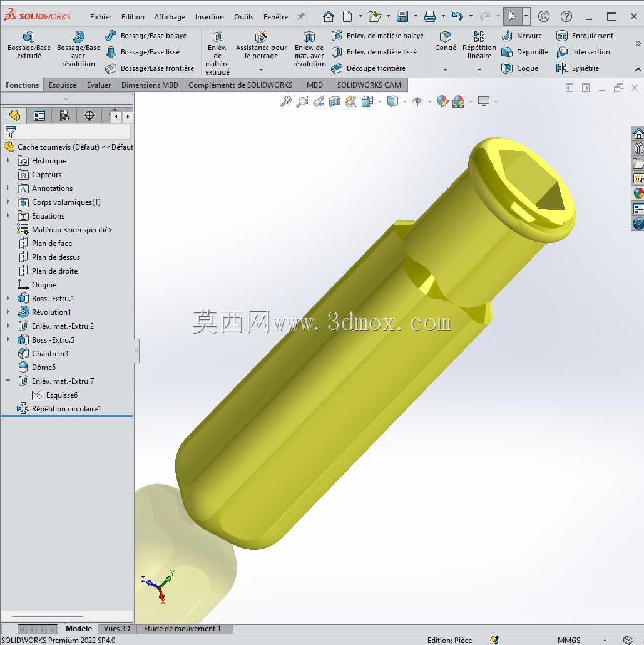This screenshot has width=644, height=645.
Task: Click the Nervure tool
Action: 522,36
